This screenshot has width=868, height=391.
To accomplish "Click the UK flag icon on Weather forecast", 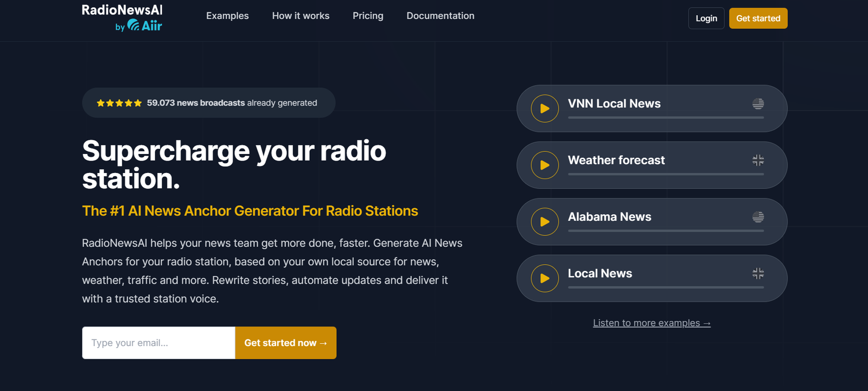I will 758,160.
